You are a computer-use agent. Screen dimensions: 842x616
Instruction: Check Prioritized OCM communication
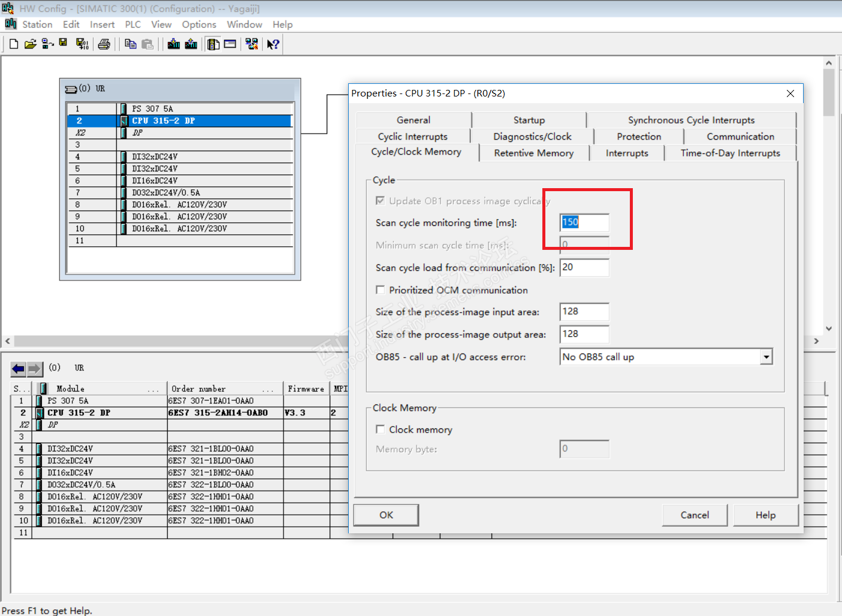381,290
